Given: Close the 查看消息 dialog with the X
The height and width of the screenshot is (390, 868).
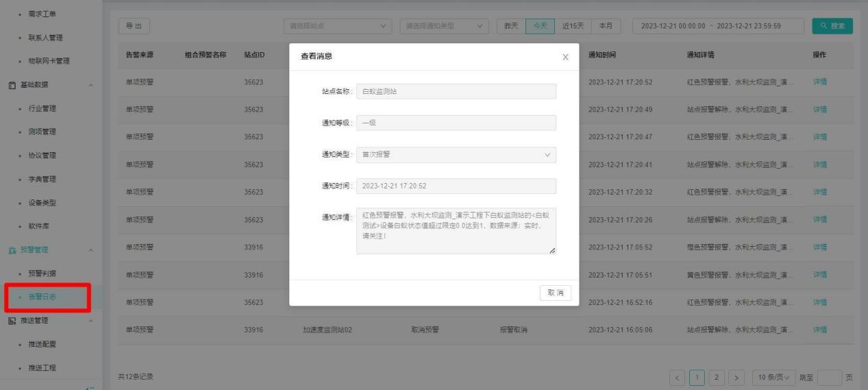Looking at the screenshot, I should click(x=565, y=57).
